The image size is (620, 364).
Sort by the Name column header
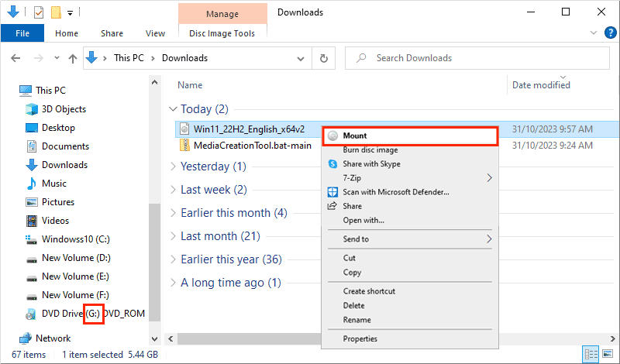190,85
